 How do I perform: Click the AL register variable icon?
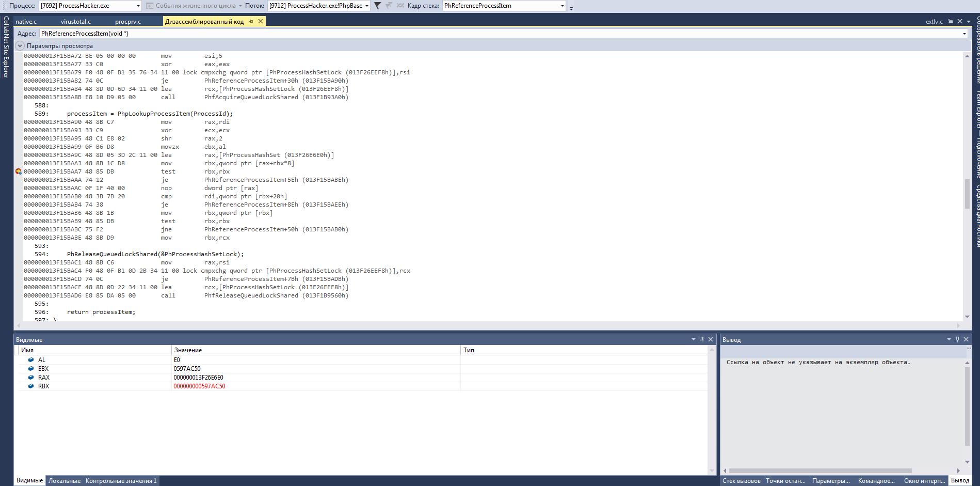(31, 360)
